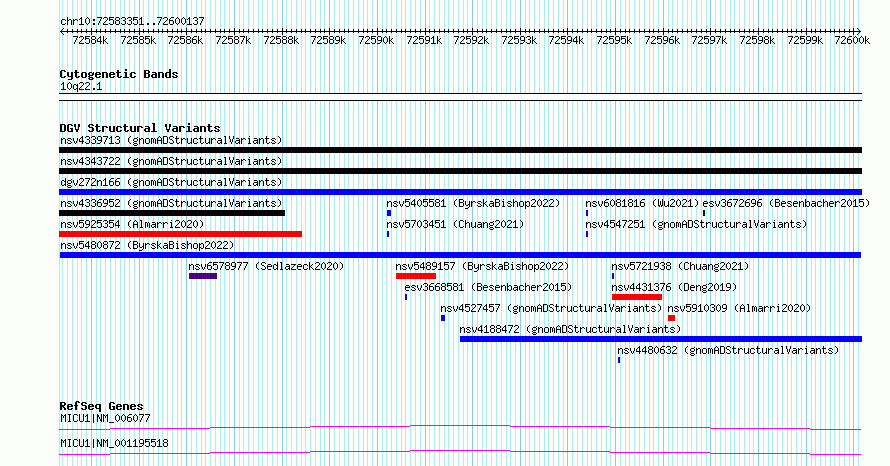Click the nsv4339713 black variant bar

(x=460, y=150)
